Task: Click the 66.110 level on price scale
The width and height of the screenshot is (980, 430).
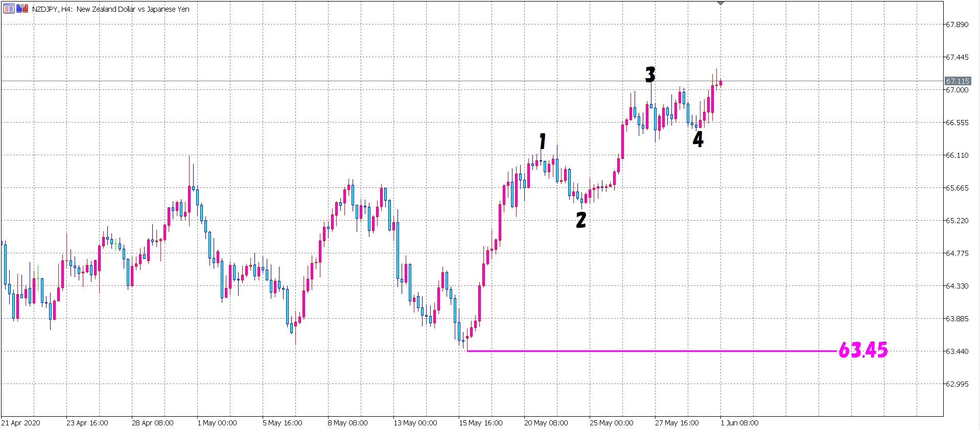Action: (956, 155)
